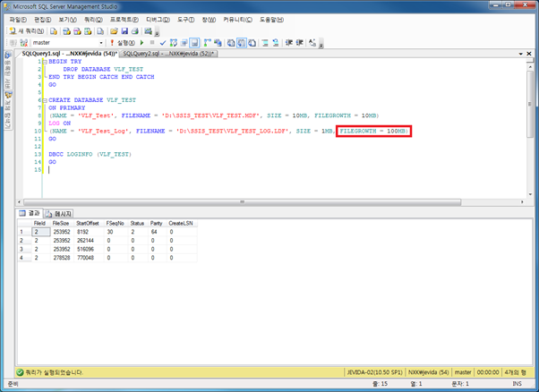
Task: Cancel executing query with stop icon
Action: tap(152, 43)
